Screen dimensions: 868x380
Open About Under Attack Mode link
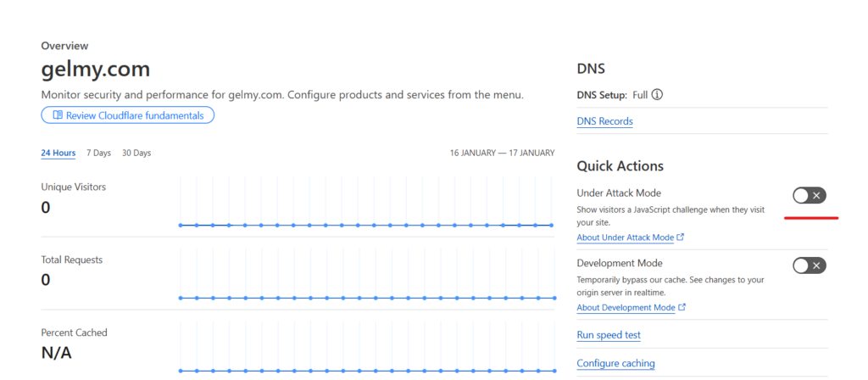625,237
